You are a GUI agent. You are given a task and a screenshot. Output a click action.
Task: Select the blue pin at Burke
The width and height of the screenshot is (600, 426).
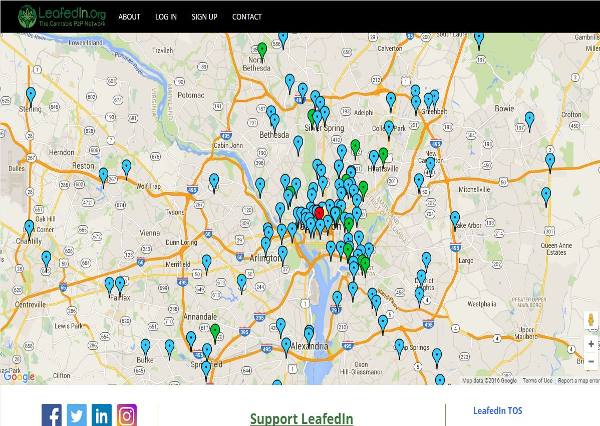pos(145,346)
